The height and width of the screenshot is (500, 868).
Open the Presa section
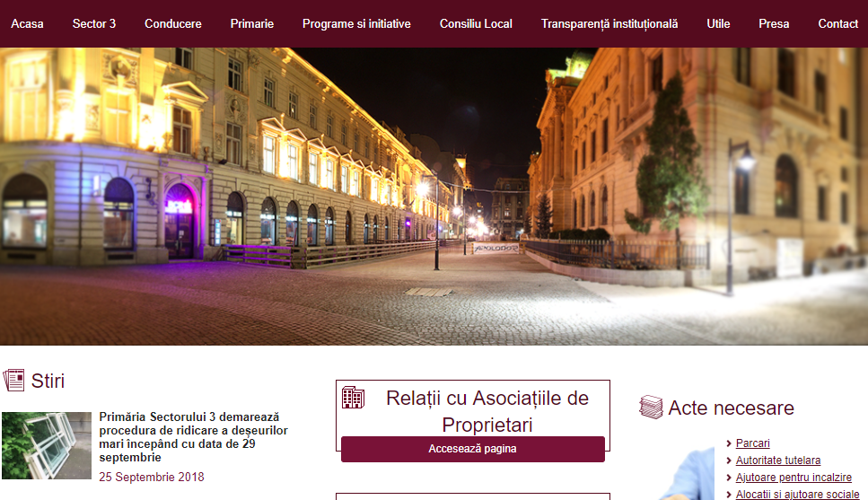[774, 23]
